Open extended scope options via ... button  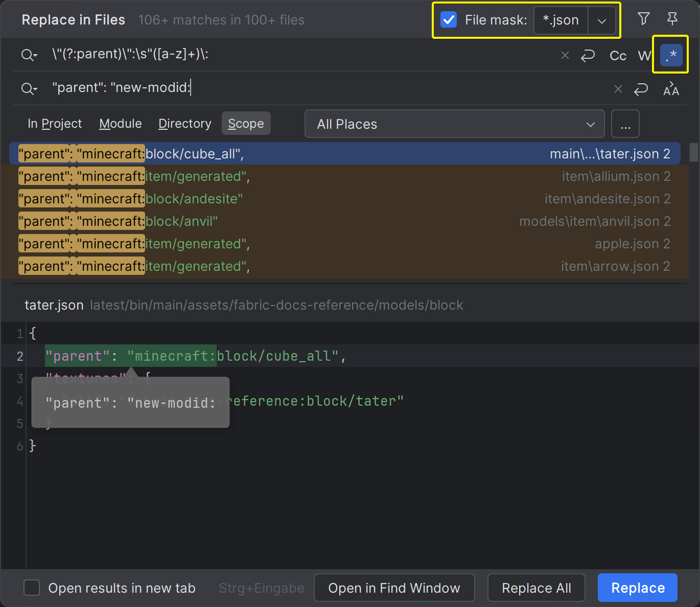pos(625,123)
